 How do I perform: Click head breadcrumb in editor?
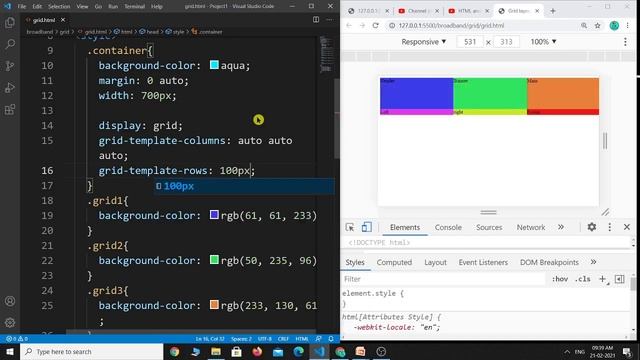(149, 31)
